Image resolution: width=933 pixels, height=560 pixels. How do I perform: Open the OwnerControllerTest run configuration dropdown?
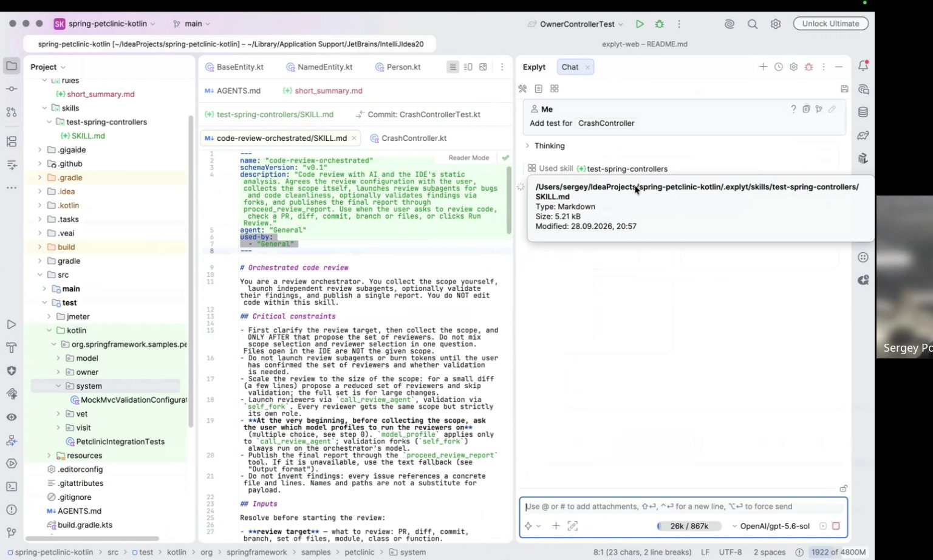pyautogui.click(x=575, y=24)
